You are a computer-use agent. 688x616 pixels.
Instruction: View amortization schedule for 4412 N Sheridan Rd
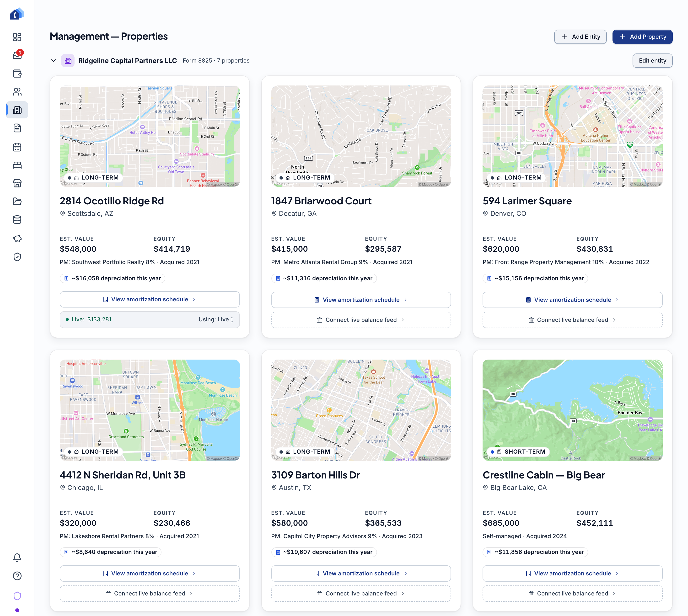coord(150,573)
